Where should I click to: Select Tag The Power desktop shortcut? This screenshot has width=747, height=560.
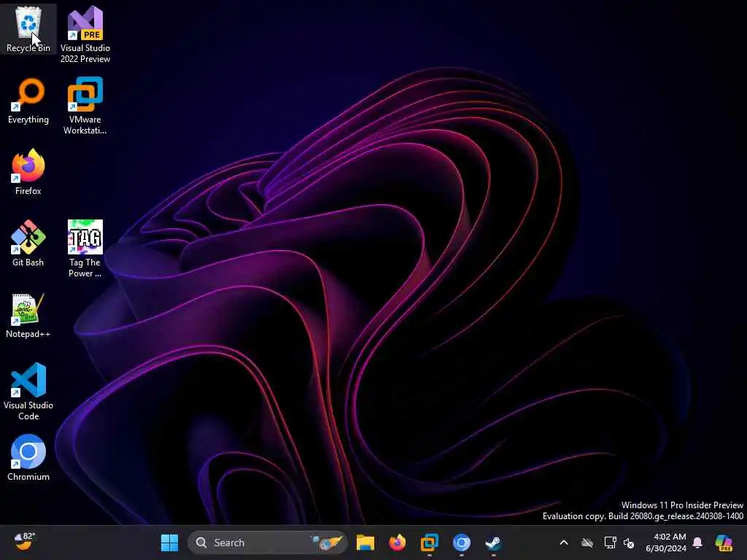tap(85, 249)
